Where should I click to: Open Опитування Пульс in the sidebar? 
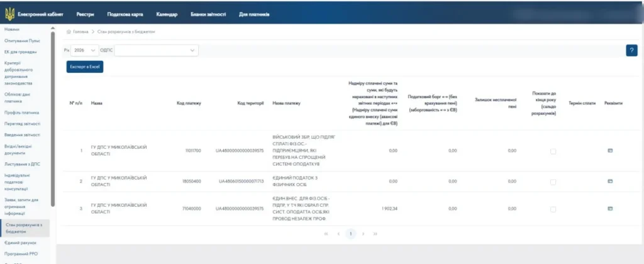tap(22, 41)
